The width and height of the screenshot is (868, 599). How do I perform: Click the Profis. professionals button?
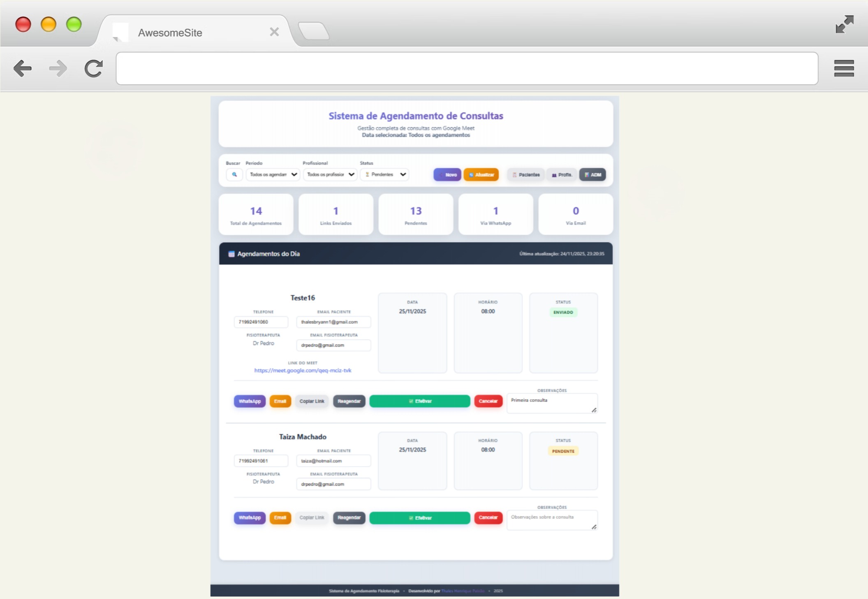click(x=561, y=175)
